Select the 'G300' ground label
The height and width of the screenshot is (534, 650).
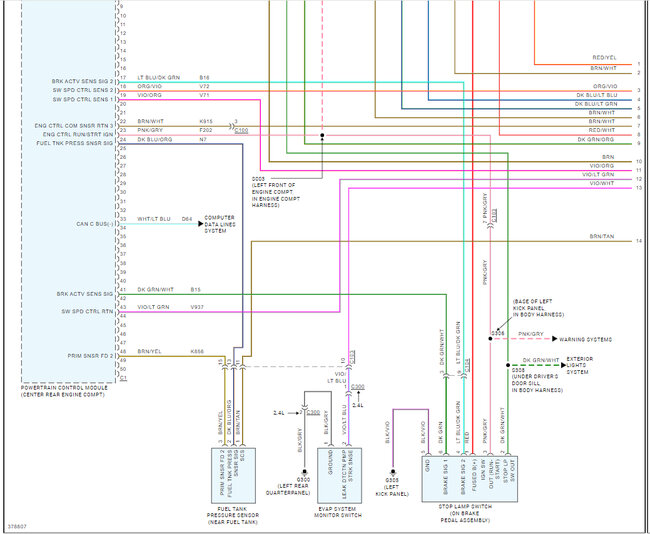pos(303,480)
